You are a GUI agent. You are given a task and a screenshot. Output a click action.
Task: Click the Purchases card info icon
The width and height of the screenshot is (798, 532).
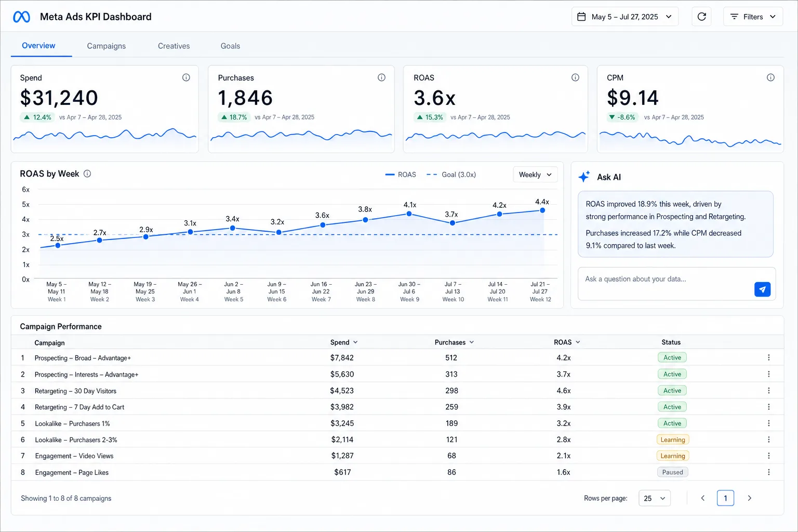(381, 77)
